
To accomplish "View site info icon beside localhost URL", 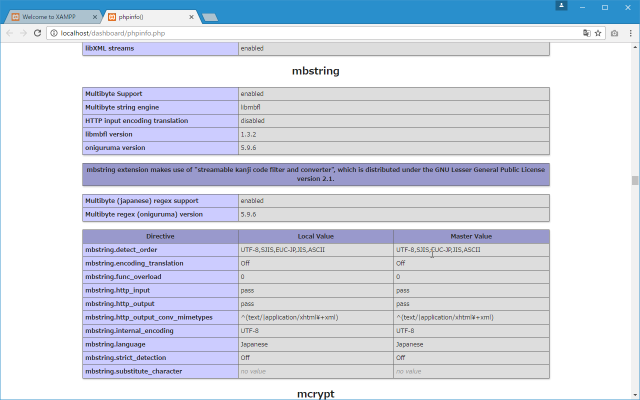I will pyautogui.click(x=54, y=33).
